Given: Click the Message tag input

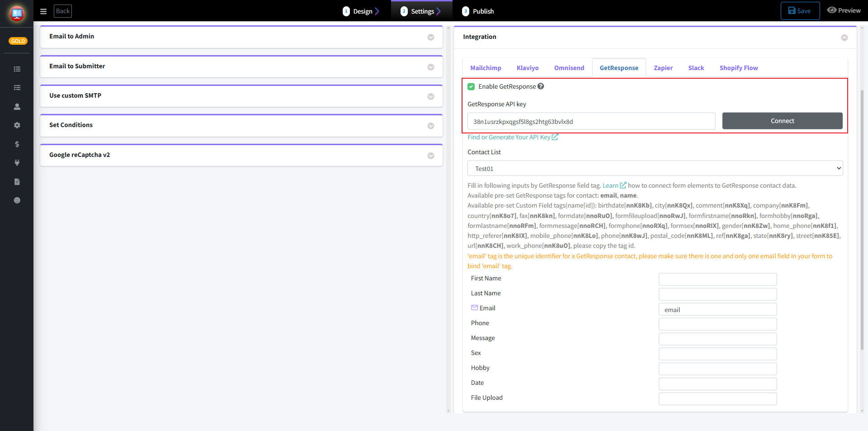Looking at the screenshot, I should click(x=717, y=339).
